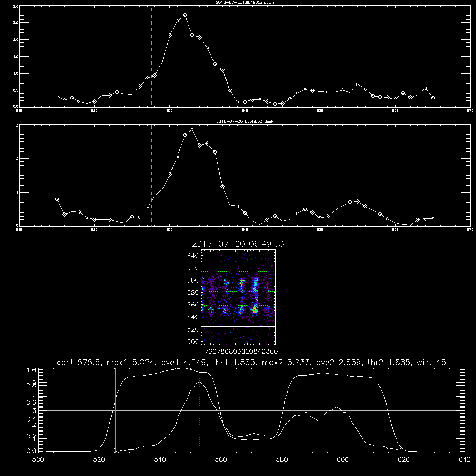Click solid green line near 614 in bottom plot
The width and height of the screenshot is (476, 476).
(x=385, y=410)
